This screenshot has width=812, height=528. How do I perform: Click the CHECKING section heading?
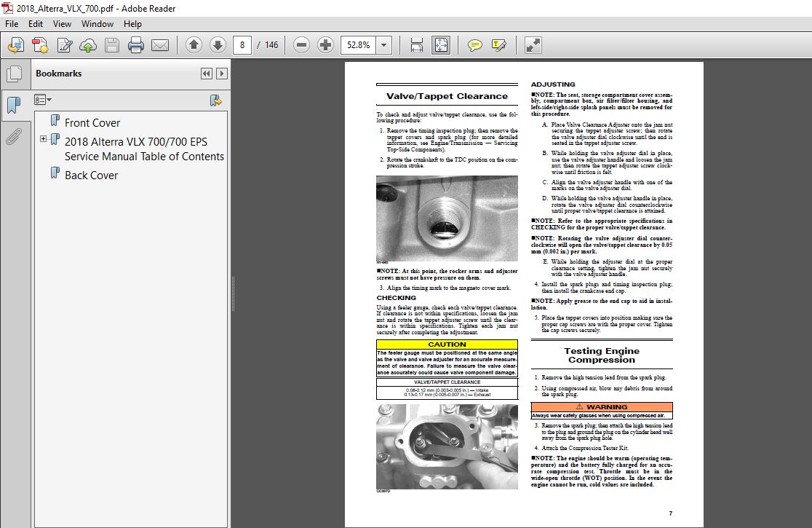point(396,298)
